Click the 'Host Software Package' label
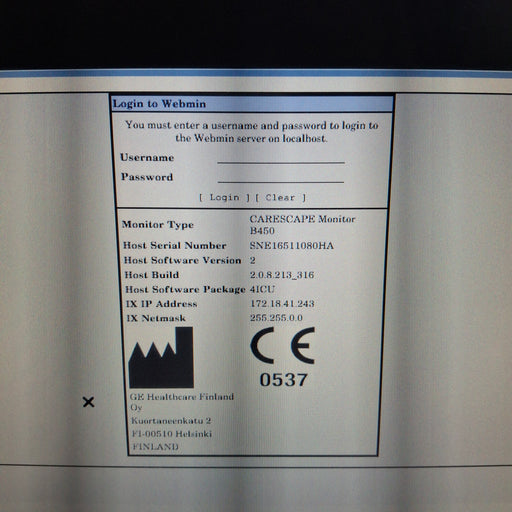512x512 pixels. point(185,289)
